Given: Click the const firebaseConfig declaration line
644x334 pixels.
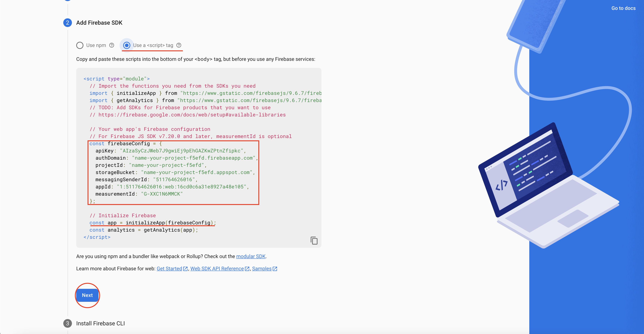Looking at the screenshot, I should pos(126,144).
